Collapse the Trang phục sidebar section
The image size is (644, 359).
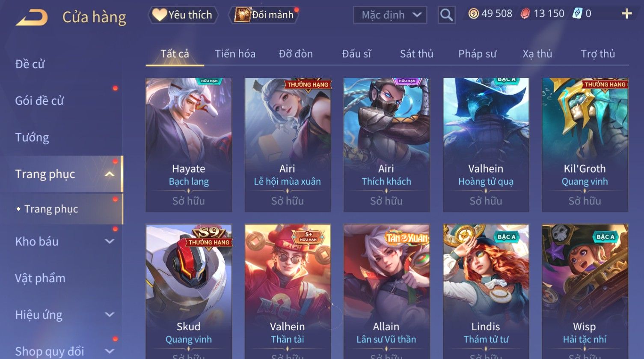pyautogui.click(x=110, y=174)
